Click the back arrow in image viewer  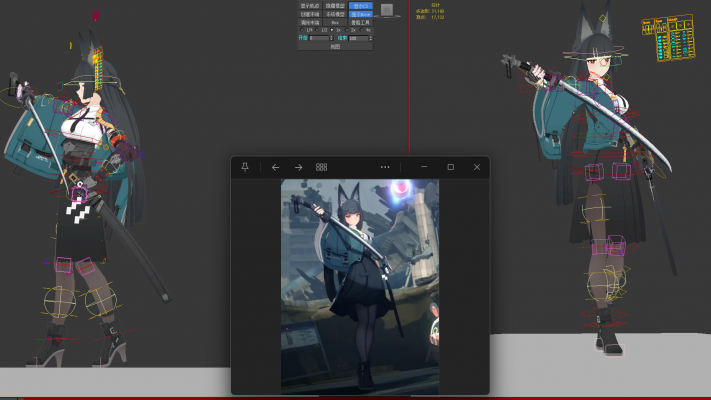point(275,167)
